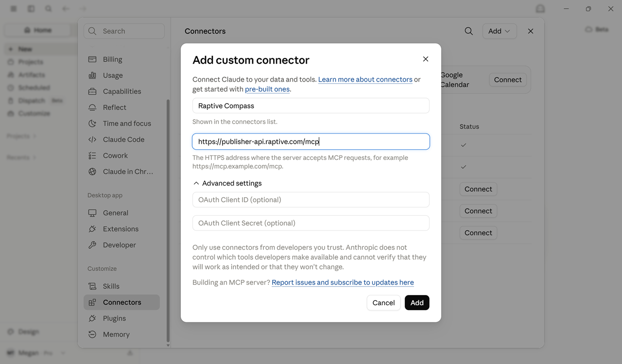Open Scheduled in the main sidebar
The height and width of the screenshot is (364, 622).
(x=34, y=87)
